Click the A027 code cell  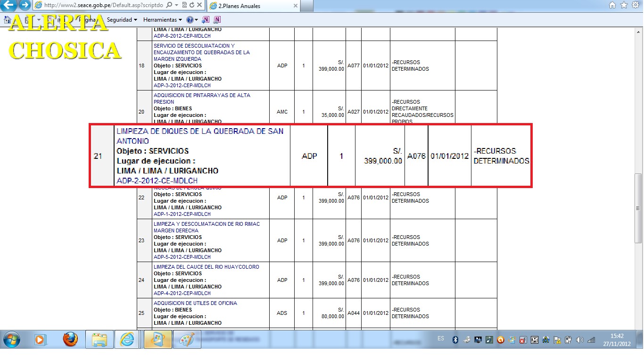click(x=354, y=112)
